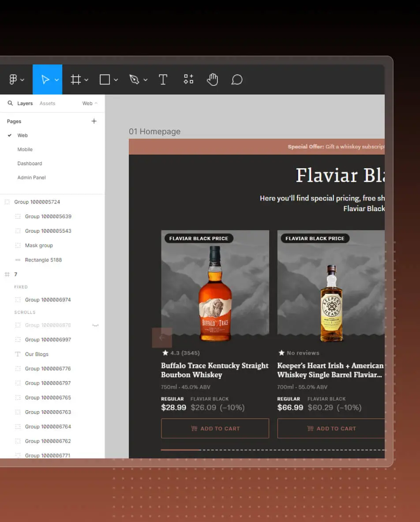Viewport: 420px width, 522px height.
Task: Select the Mobile page
Action: pyautogui.click(x=25, y=149)
